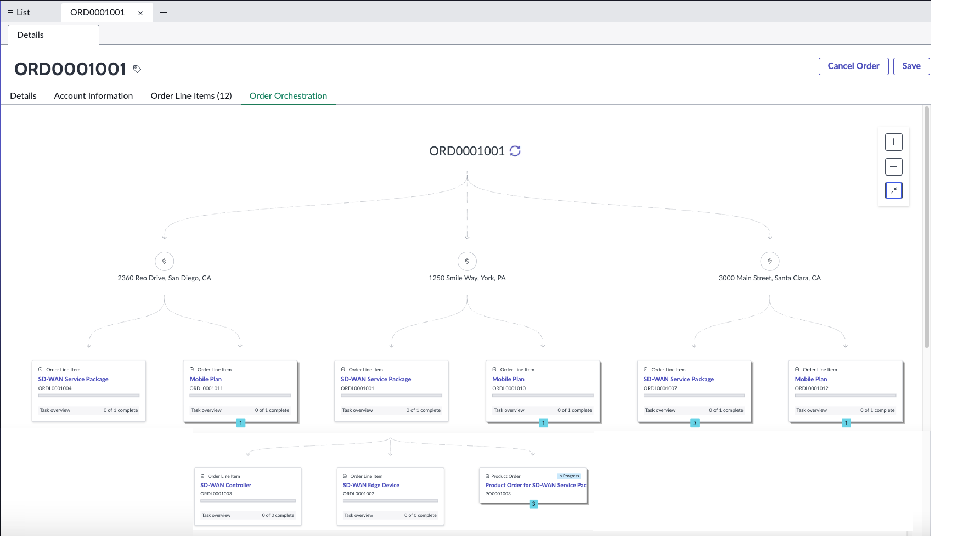The width and height of the screenshot is (980, 536).
Task: Open SD-WAN Service Package link ORDL0001007
Action: (679, 379)
